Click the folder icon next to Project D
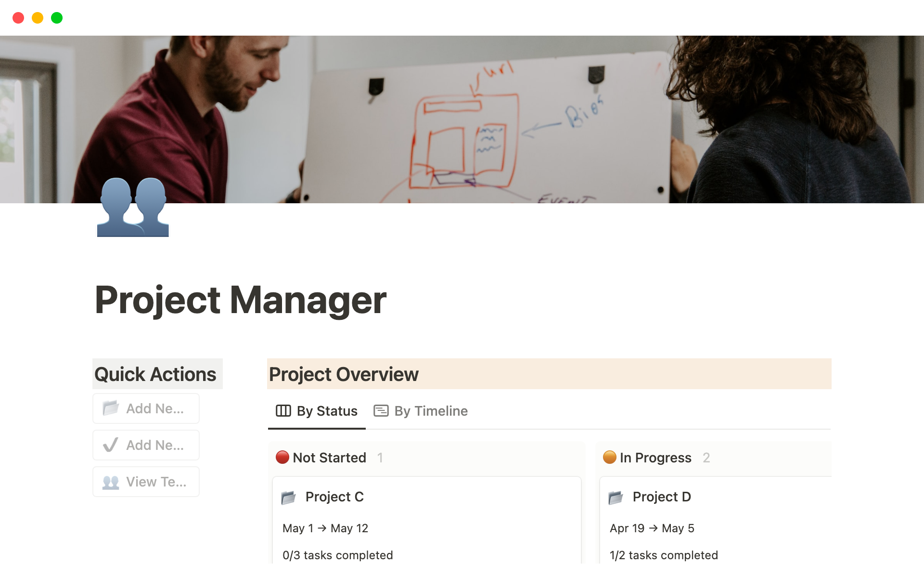This screenshot has height=578, width=924. [x=616, y=497]
